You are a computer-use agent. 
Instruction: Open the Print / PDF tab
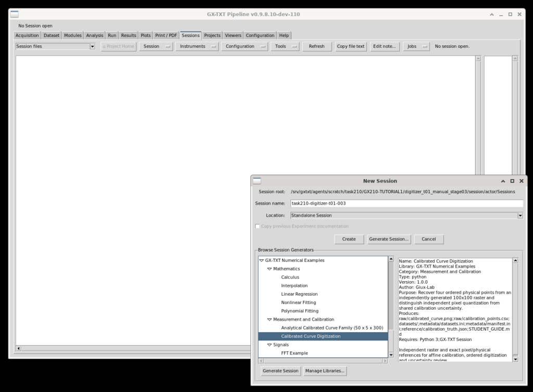click(x=166, y=35)
